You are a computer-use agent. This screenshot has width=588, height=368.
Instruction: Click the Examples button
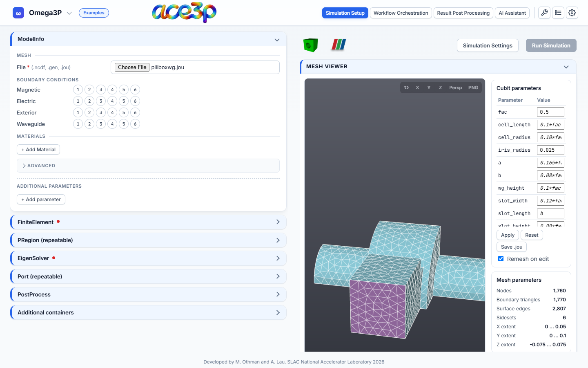tap(94, 13)
